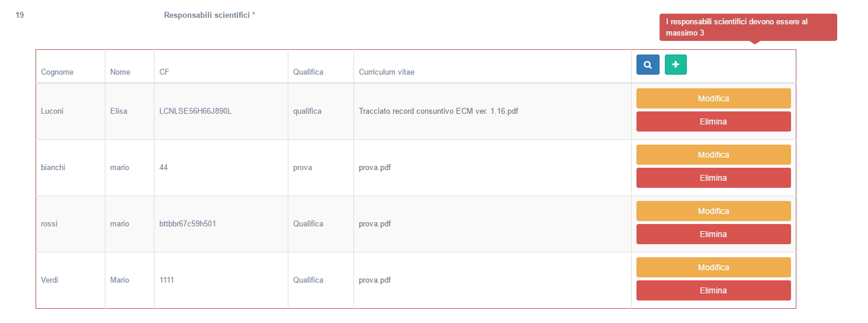Open prova.pdf in Verdi row
The width and height of the screenshot is (868, 323).
click(375, 280)
